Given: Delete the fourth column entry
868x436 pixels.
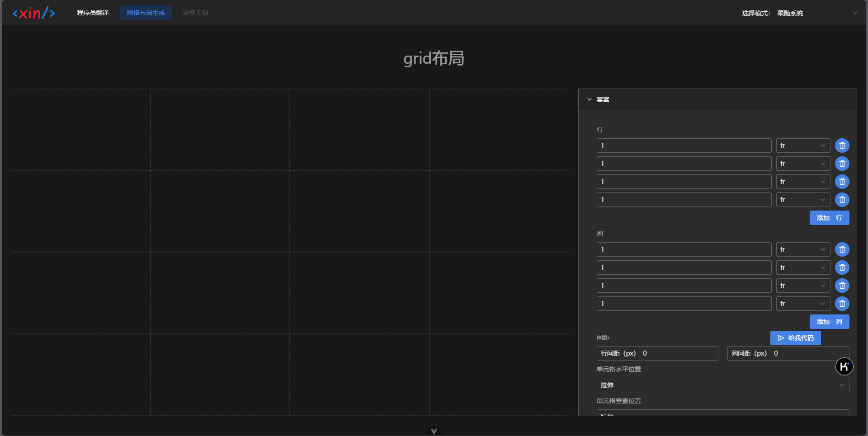Looking at the screenshot, I should (x=842, y=304).
